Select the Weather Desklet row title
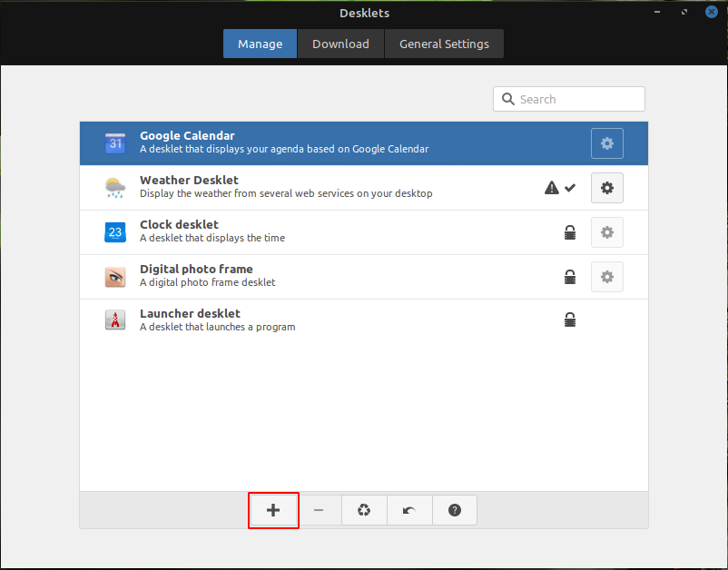This screenshot has width=728, height=570. click(189, 180)
